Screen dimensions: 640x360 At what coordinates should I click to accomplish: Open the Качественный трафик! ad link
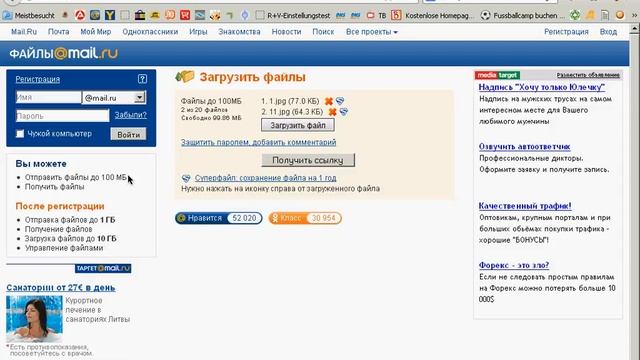pyautogui.click(x=525, y=206)
